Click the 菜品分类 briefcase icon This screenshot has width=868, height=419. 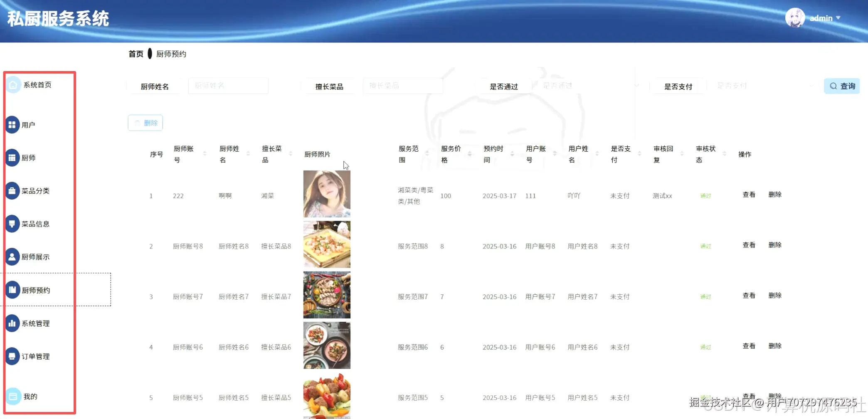tap(12, 191)
